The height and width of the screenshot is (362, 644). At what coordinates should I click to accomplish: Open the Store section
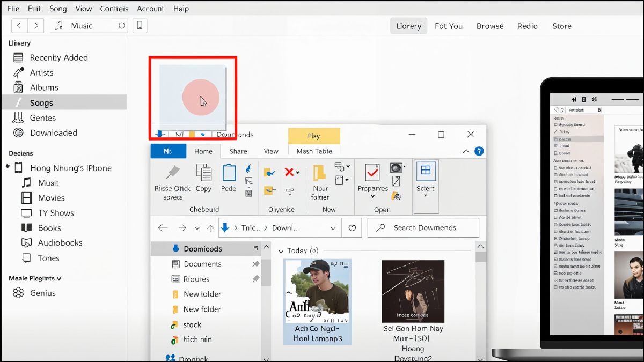[x=562, y=26]
